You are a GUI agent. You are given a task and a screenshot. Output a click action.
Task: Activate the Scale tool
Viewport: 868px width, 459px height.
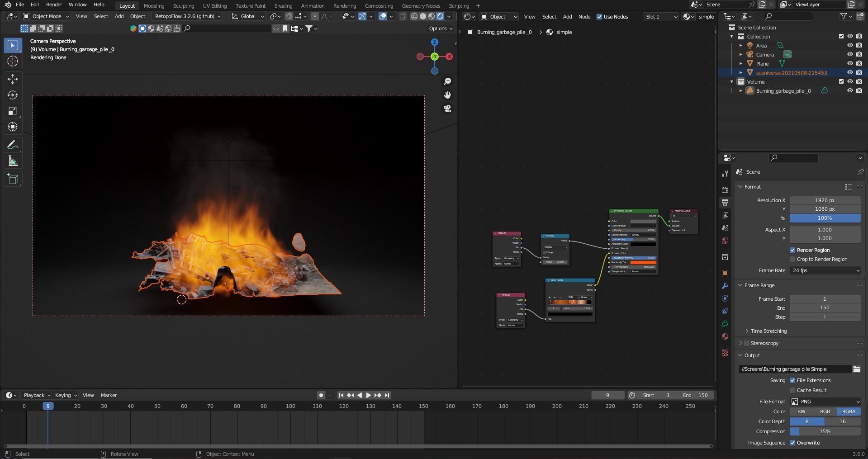click(x=13, y=111)
